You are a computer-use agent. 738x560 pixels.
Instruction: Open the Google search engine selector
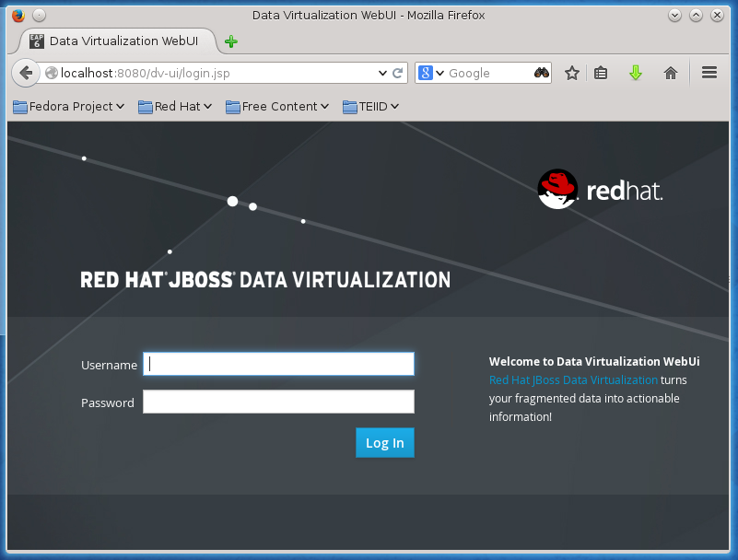tap(430, 73)
